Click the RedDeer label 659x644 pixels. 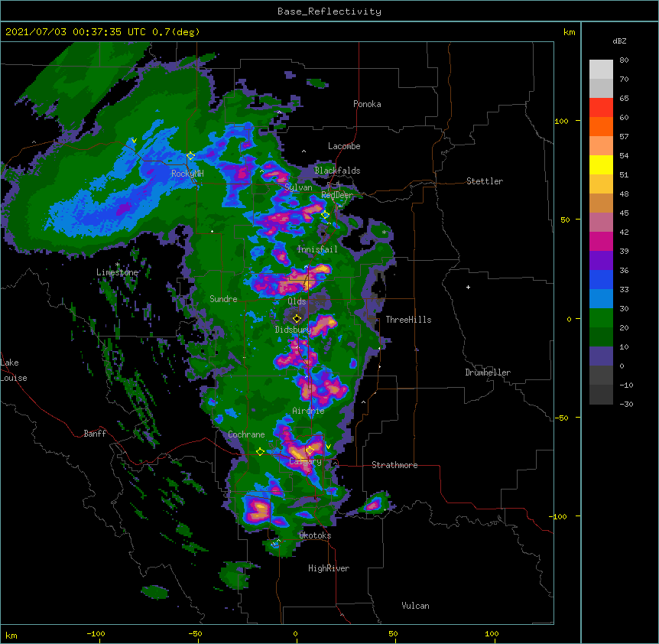pos(337,195)
